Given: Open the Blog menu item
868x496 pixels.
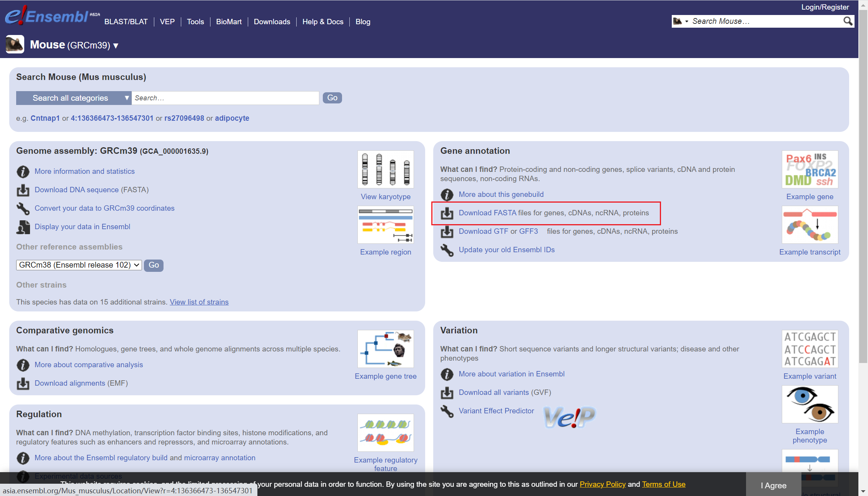Looking at the screenshot, I should click(363, 22).
